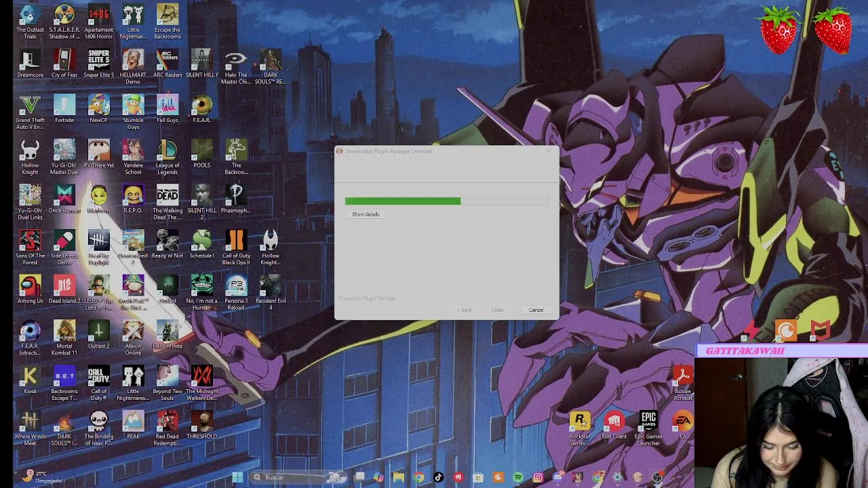868x488 pixels.
Task: Click Show details in the uninstall dialog
Action: [366, 214]
